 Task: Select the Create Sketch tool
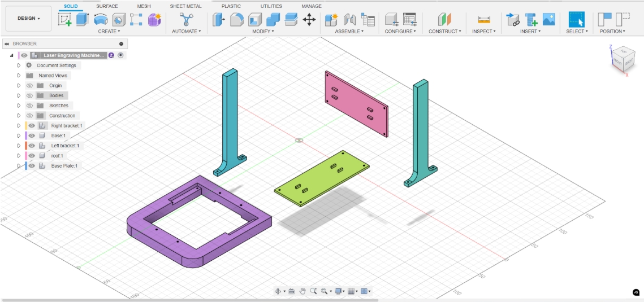(x=64, y=19)
